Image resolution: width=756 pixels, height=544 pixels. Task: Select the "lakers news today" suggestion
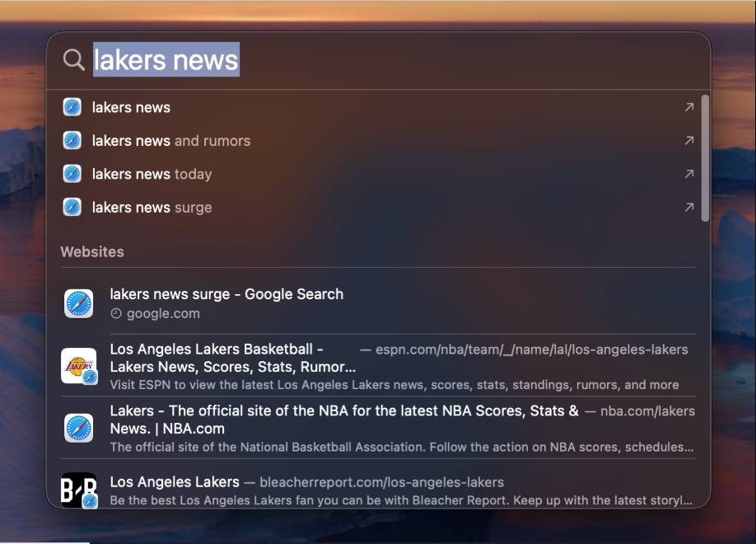(x=152, y=174)
